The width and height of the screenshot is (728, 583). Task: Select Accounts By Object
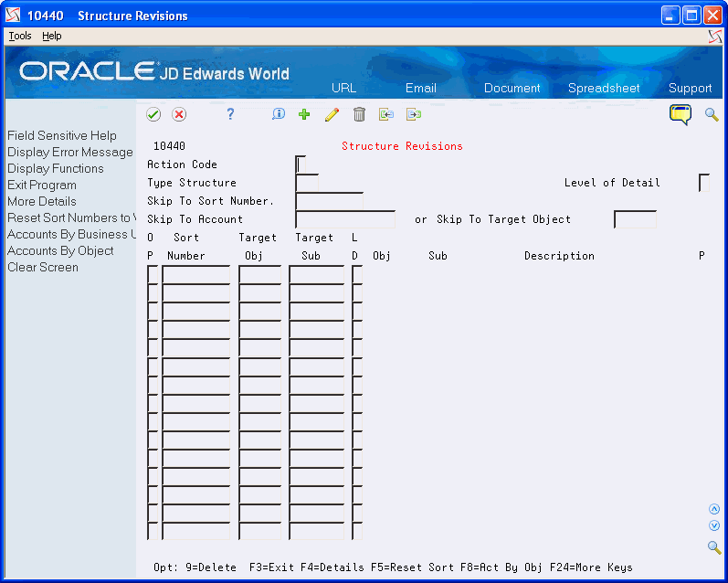coord(60,250)
